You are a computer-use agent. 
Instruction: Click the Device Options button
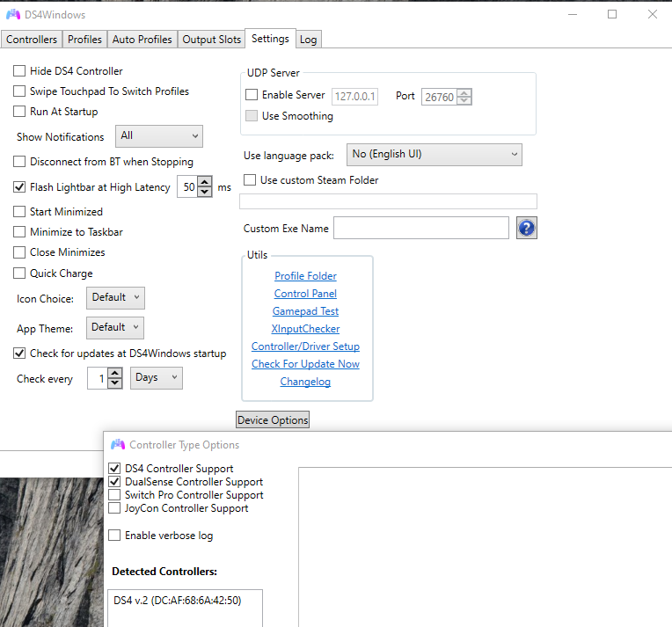tap(273, 420)
